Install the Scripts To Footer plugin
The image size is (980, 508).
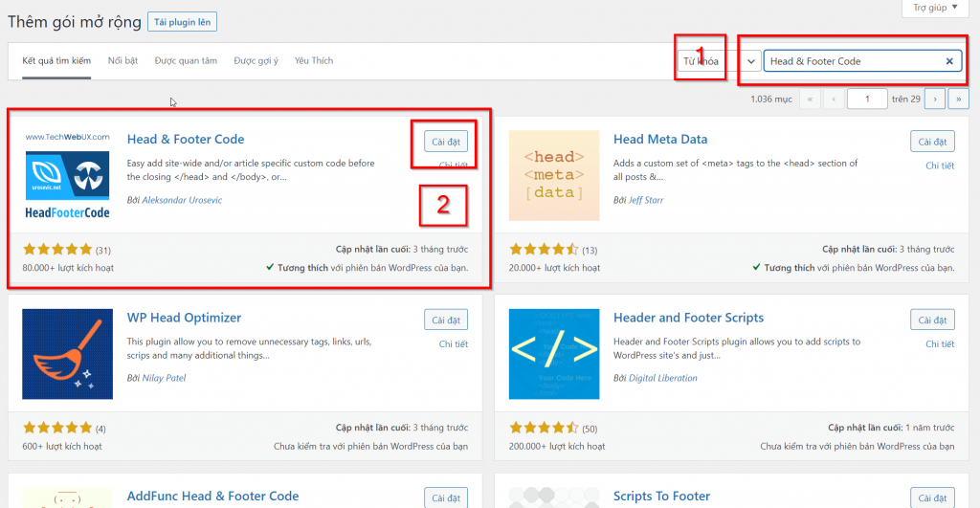[932, 498]
